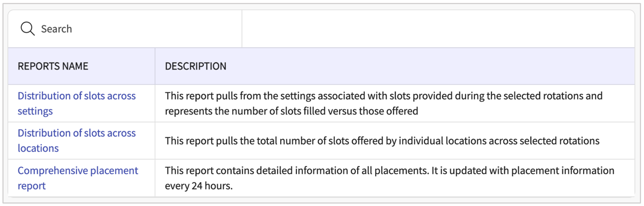644x206 pixels.
Task: Click the word "locations" in second report link
Action: click(38, 148)
